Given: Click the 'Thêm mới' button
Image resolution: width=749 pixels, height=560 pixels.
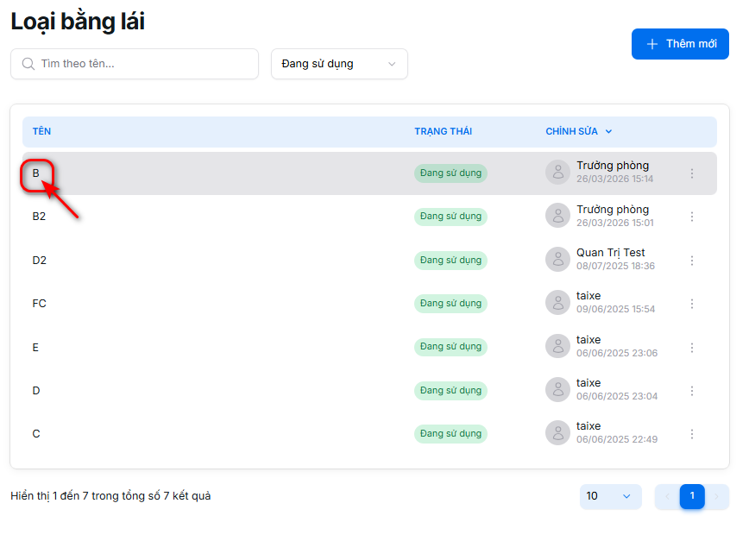Looking at the screenshot, I should coord(680,44).
